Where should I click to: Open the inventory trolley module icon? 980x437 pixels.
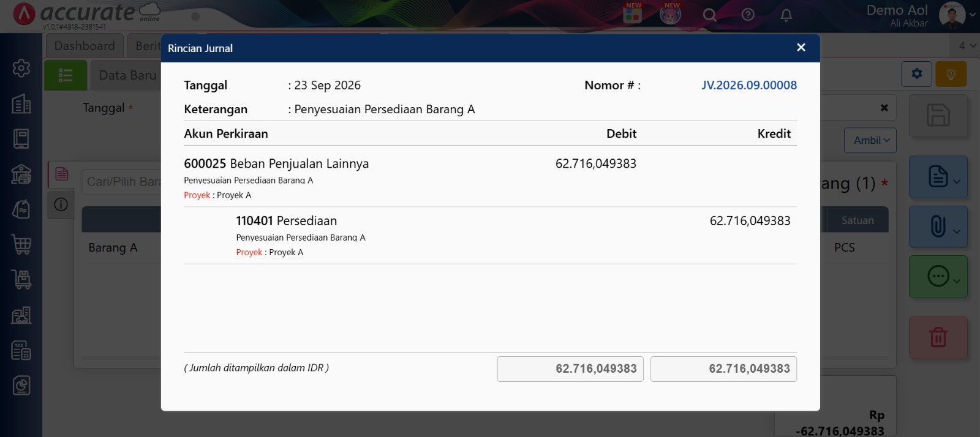click(21, 280)
